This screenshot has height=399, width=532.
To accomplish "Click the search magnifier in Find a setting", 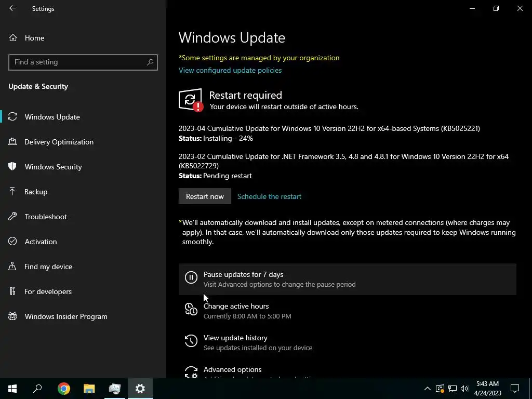I will (x=150, y=62).
